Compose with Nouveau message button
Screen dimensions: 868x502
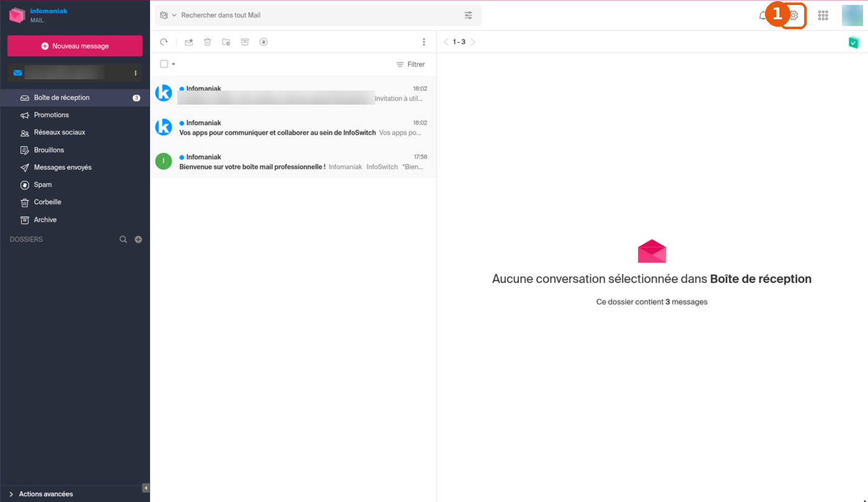tap(75, 46)
